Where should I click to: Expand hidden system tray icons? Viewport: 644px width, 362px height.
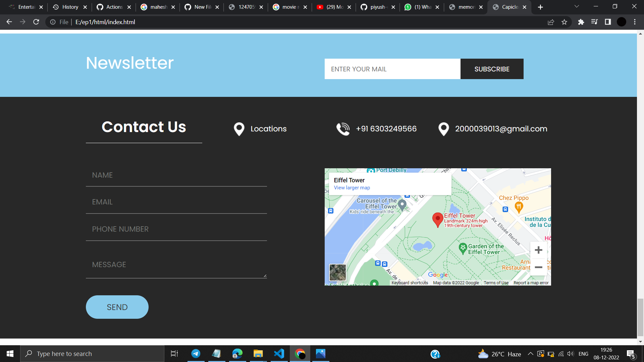point(531,354)
